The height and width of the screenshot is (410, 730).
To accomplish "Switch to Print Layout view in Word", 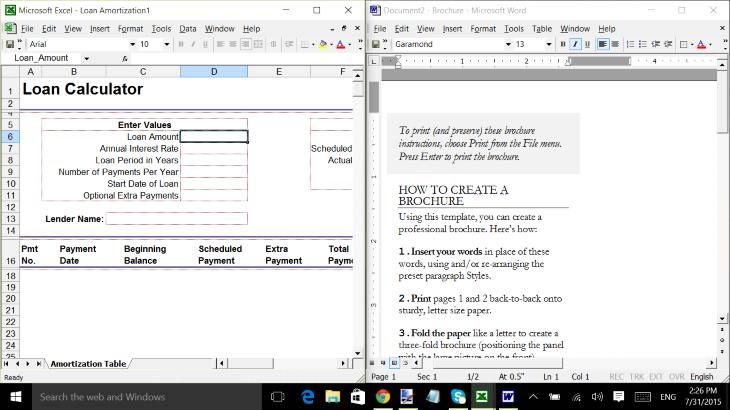I will (394, 363).
